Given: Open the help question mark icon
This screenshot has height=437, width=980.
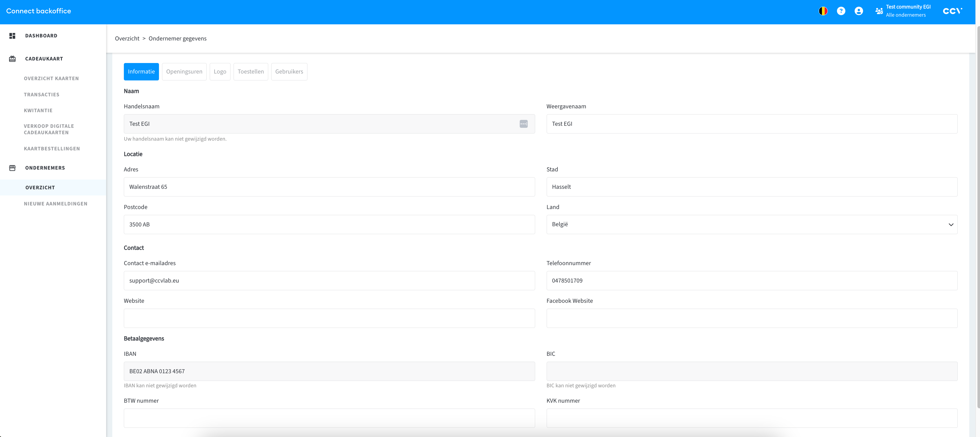Looking at the screenshot, I should click(841, 11).
